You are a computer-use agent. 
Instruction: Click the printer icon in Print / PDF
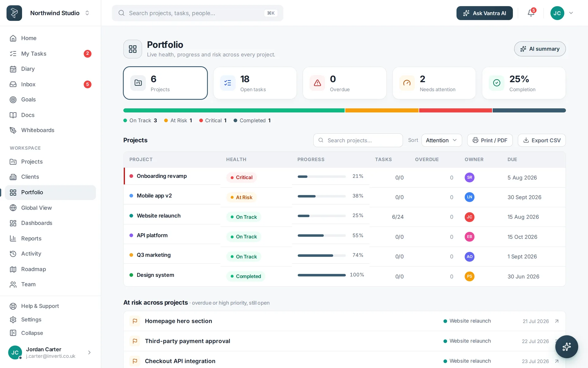point(475,140)
